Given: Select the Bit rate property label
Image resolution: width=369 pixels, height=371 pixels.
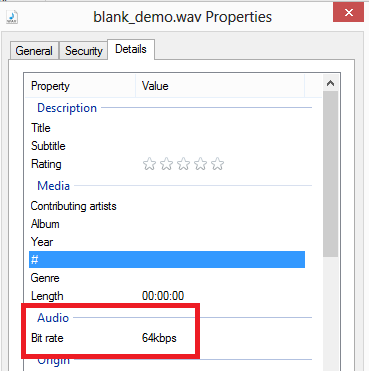Looking at the screenshot, I should click(47, 338).
